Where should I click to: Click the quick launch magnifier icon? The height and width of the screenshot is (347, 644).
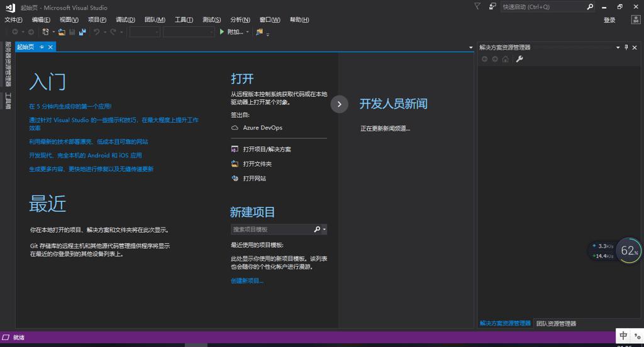(590, 6)
